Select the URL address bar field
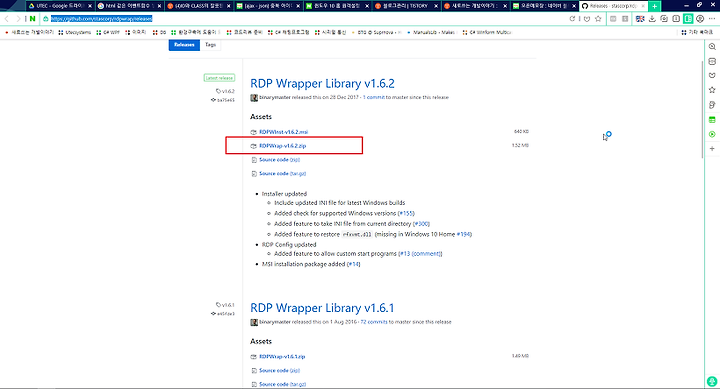This screenshot has width=720, height=389. tap(303, 19)
